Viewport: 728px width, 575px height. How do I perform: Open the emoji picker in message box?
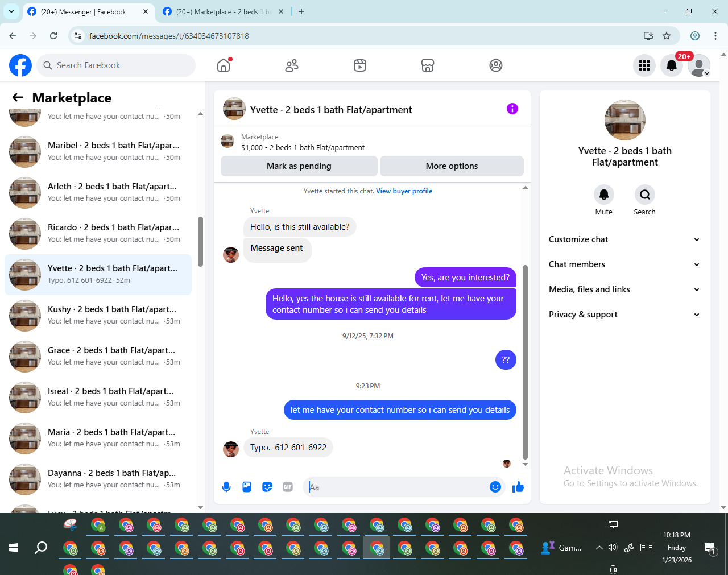coord(495,487)
